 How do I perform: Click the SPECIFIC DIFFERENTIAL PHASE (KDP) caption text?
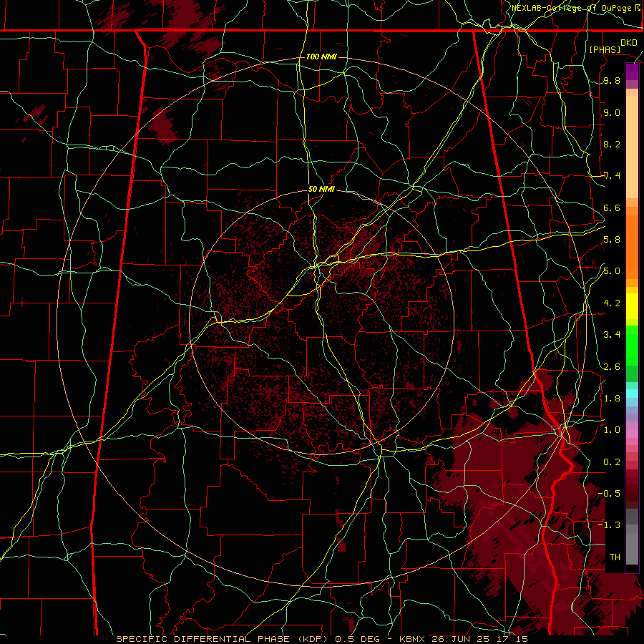pyautogui.click(x=223, y=639)
